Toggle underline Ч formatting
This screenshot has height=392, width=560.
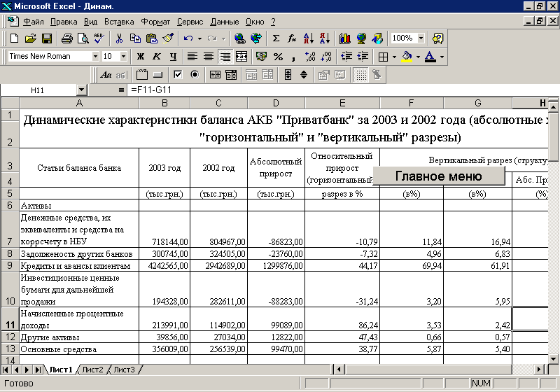click(x=173, y=57)
